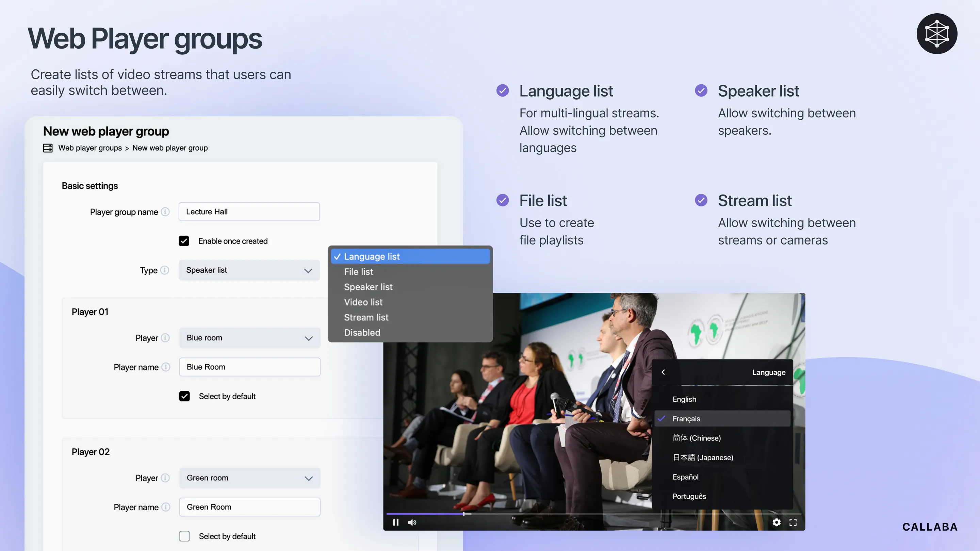Click the CALLABA brand text
Viewport: 980px width, 551px height.
point(930,527)
